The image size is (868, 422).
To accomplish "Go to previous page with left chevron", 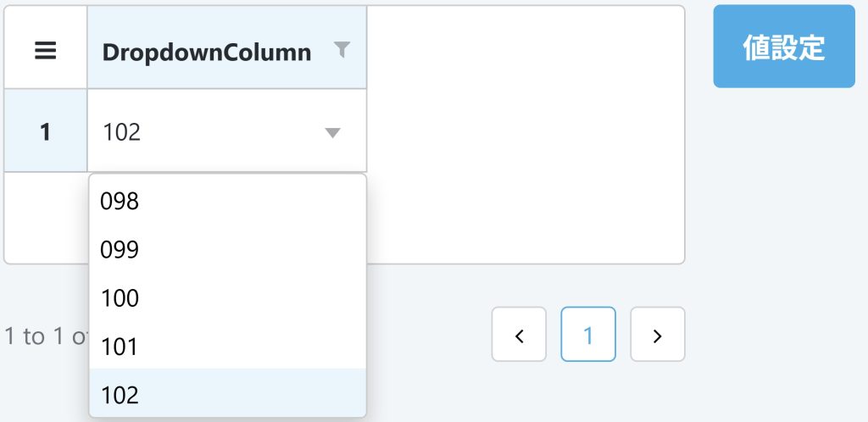I will coord(519,334).
